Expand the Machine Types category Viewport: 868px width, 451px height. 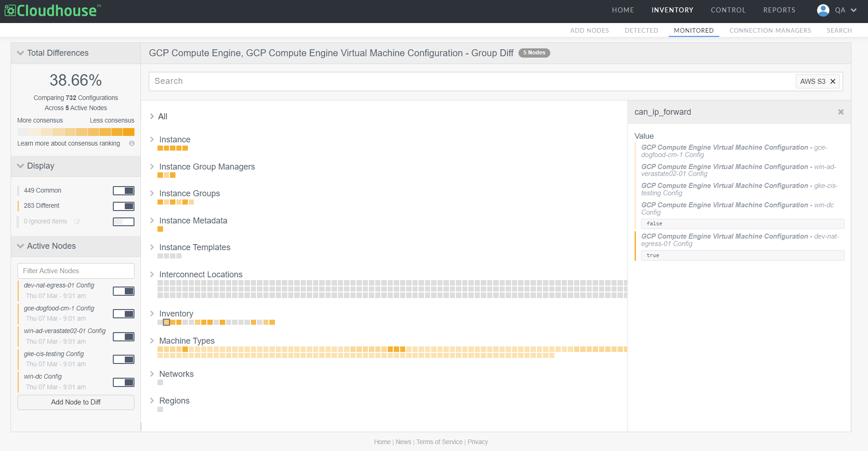152,341
